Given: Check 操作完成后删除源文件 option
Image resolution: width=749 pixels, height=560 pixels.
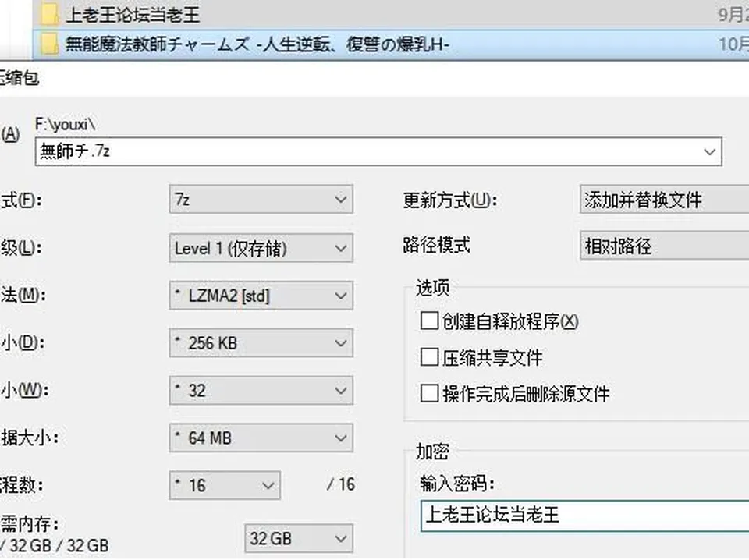Looking at the screenshot, I should pos(429,394).
